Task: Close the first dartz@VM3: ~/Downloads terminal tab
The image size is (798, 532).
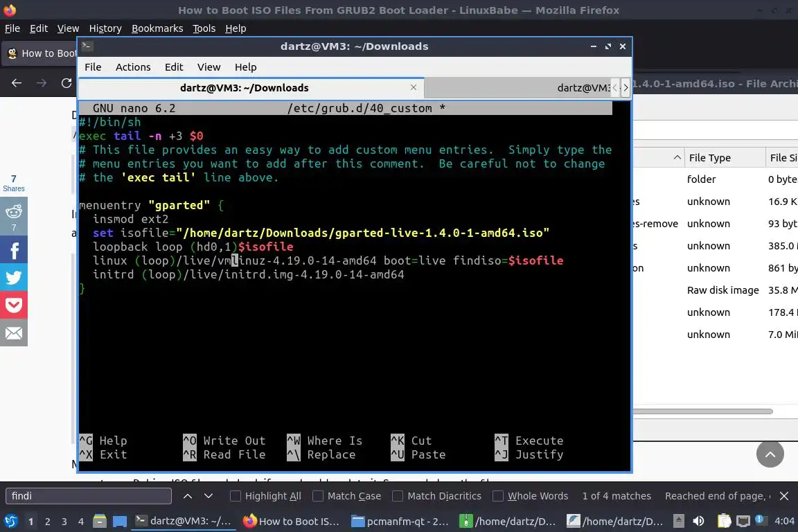Action: [414, 87]
